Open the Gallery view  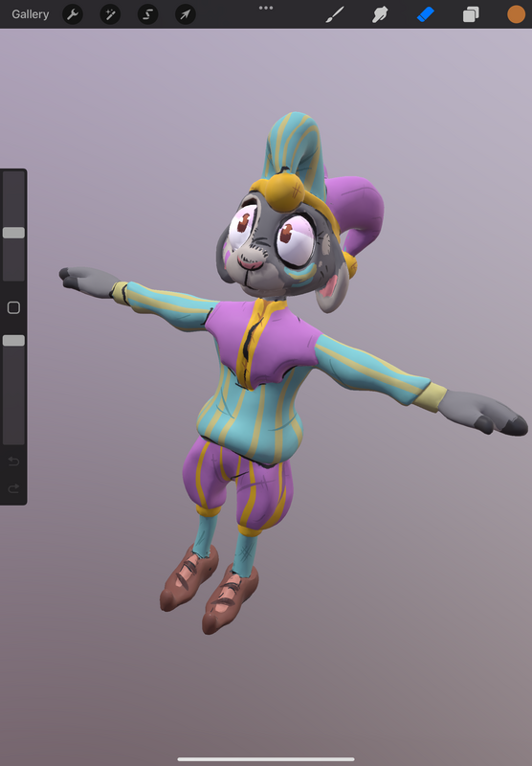point(31,14)
